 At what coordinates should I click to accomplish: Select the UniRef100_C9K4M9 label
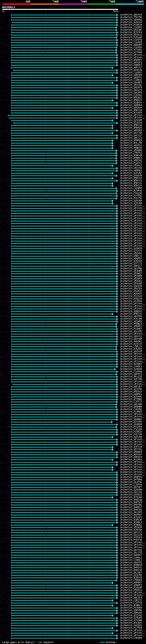[131, 638]
